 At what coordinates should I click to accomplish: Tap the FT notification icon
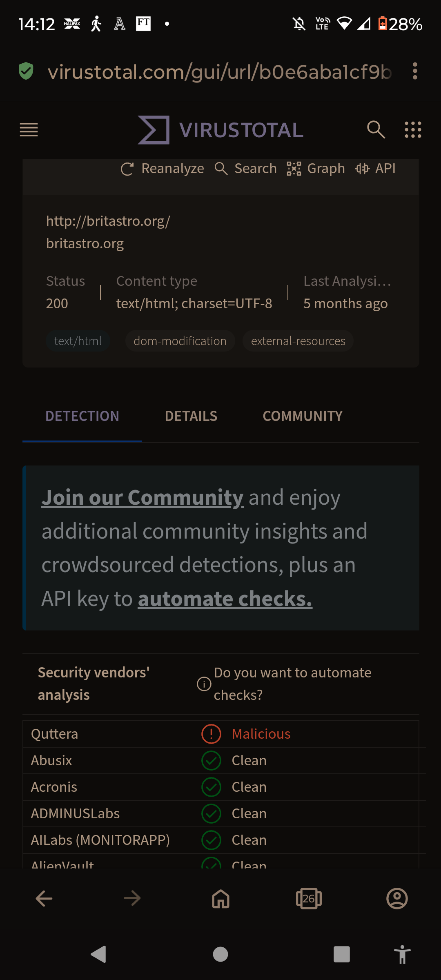pyautogui.click(x=143, y=24)
